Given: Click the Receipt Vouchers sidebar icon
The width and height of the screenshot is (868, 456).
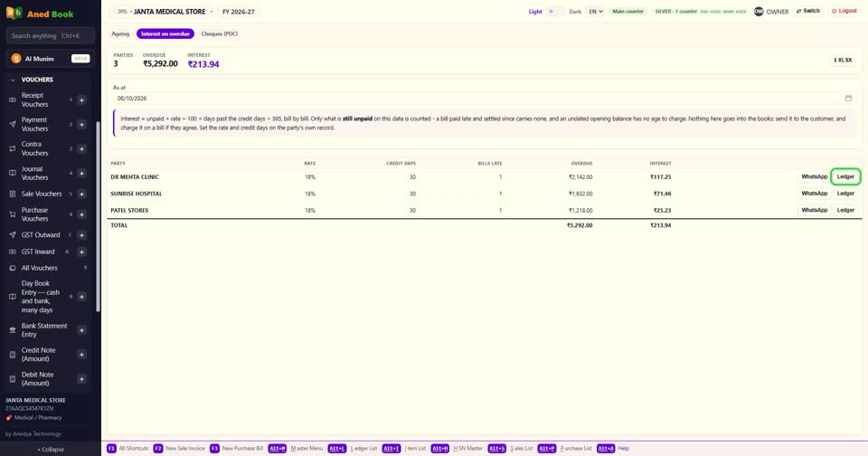Looking at the screenshot, I should (12, 100).
